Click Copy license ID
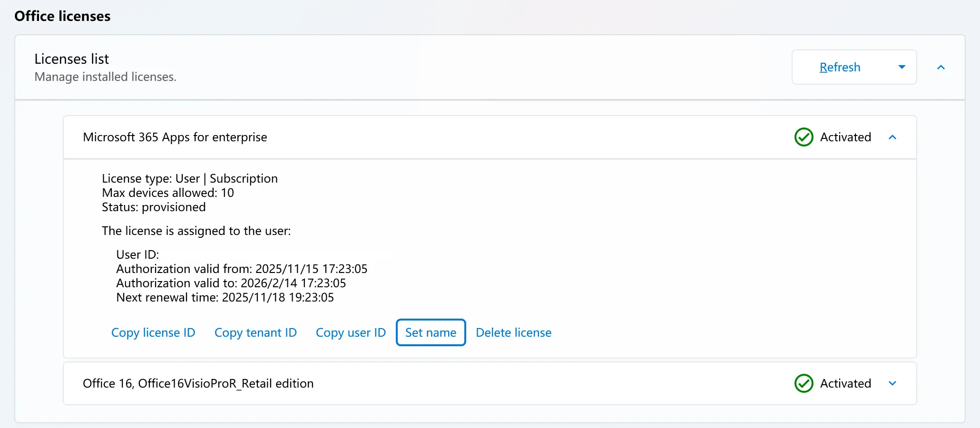This screenshot has height=428, width=980. [x=153, y=332]
